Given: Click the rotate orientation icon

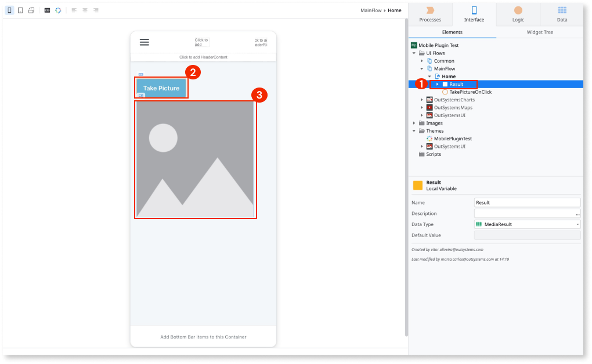Looking at the screenshot, I should point(31,10).
